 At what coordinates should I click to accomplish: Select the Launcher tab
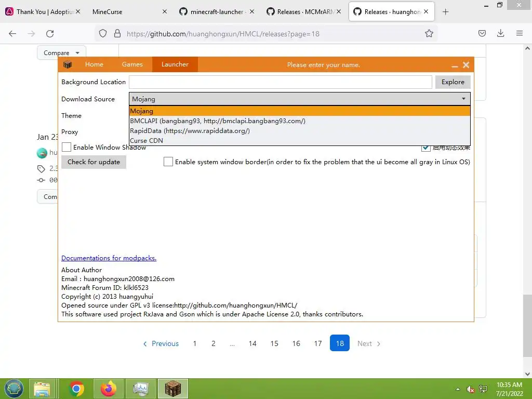[175, 64]
